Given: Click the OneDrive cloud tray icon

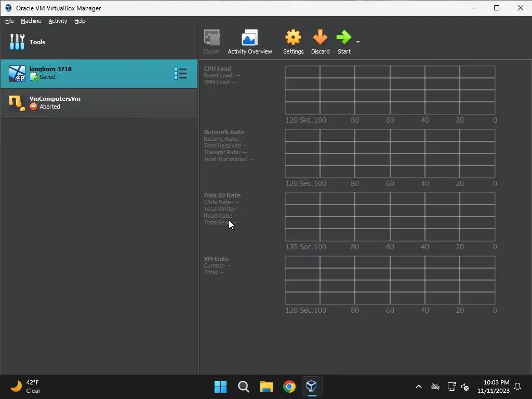Looking at the screenshot, I should [x=435, y=387].
